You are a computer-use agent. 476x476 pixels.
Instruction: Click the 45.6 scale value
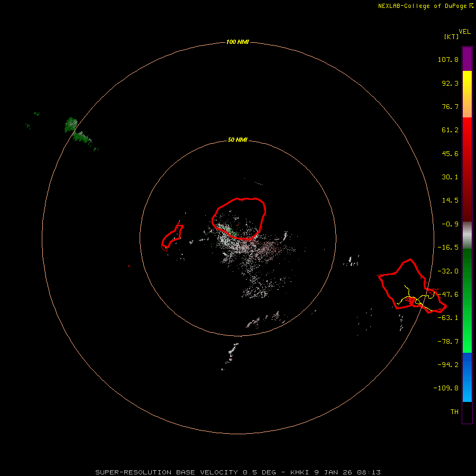click(x=450, y=153)
